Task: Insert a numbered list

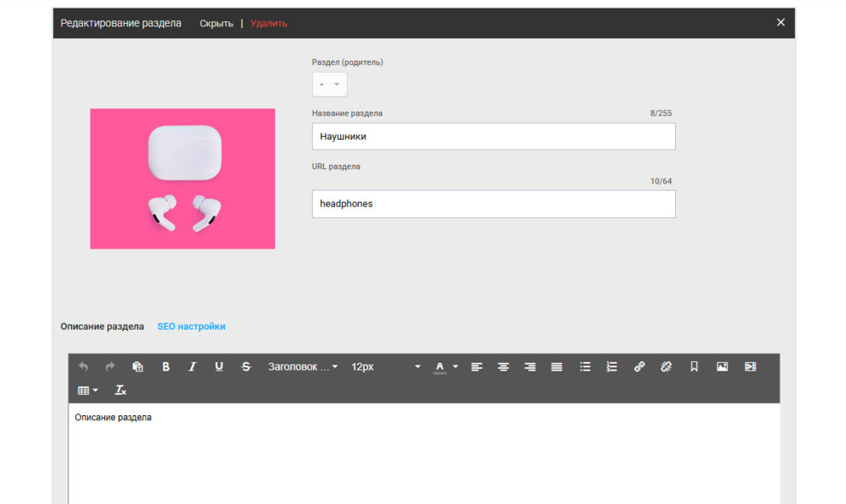Action: [611, 366]
